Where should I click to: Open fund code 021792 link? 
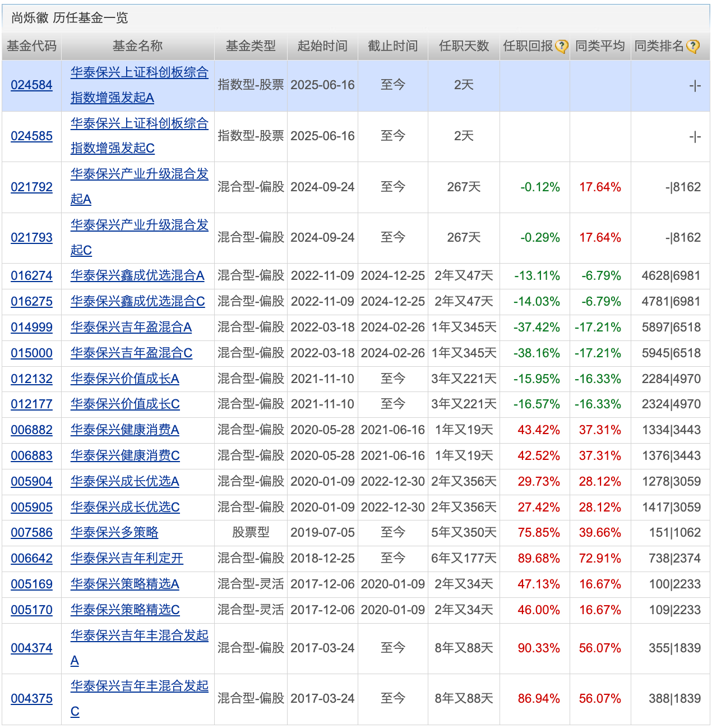click(x=31, y=187)
